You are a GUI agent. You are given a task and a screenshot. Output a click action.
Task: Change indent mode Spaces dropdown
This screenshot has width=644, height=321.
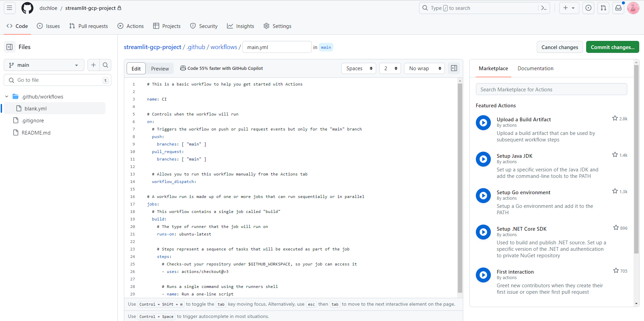359,68
